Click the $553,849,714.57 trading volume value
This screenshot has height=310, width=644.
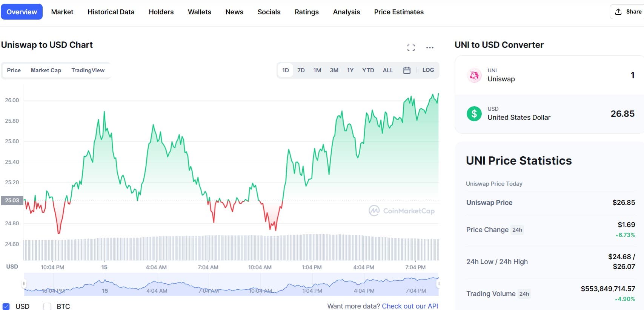(x=608, y=289)
